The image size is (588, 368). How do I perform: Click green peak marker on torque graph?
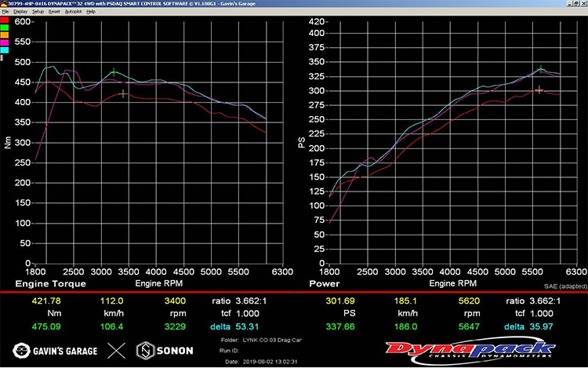coord(114,71)
